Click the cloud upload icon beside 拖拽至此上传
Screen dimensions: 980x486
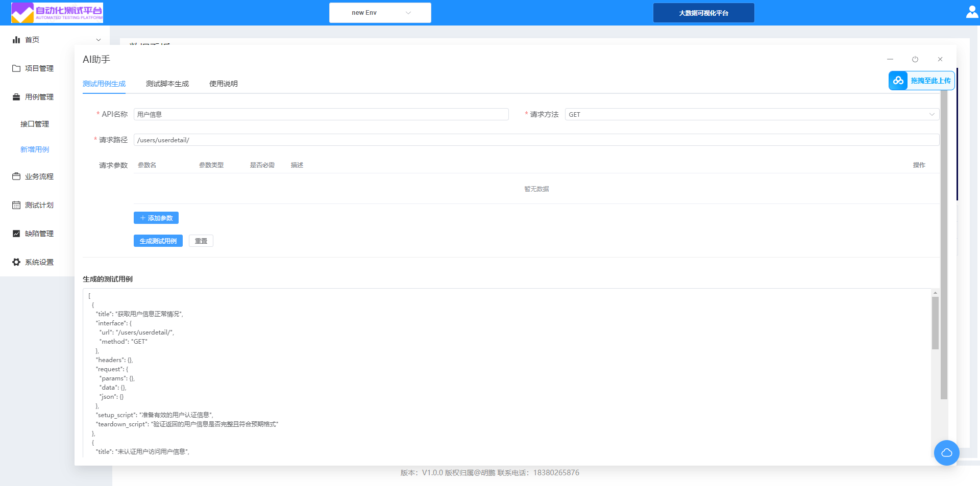point(898,81)
